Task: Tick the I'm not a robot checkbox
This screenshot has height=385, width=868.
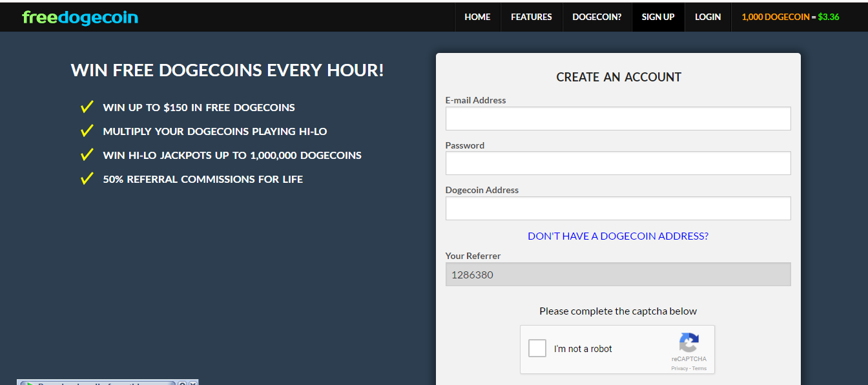Action: (537, 348)
